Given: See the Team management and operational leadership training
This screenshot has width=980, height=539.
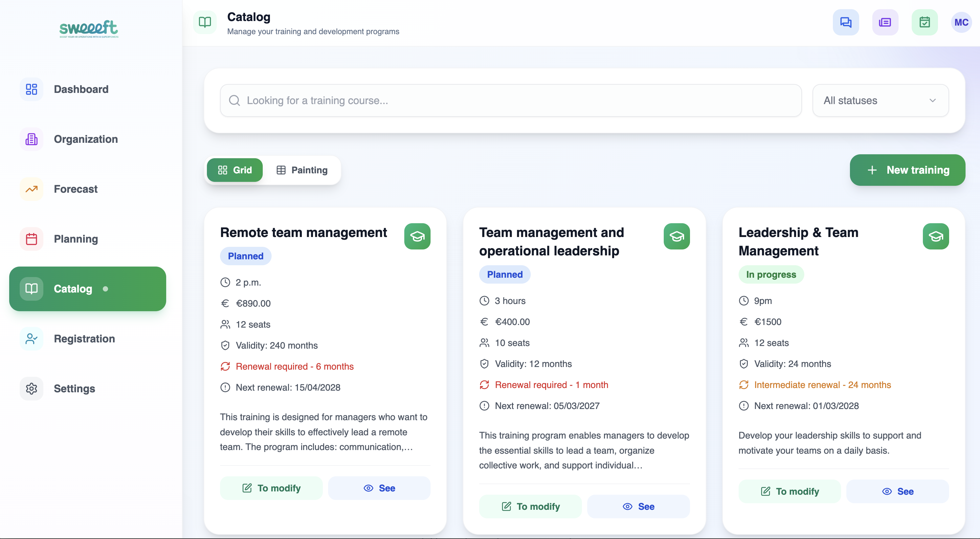Looking at the screenshot, I should point(638,506).
